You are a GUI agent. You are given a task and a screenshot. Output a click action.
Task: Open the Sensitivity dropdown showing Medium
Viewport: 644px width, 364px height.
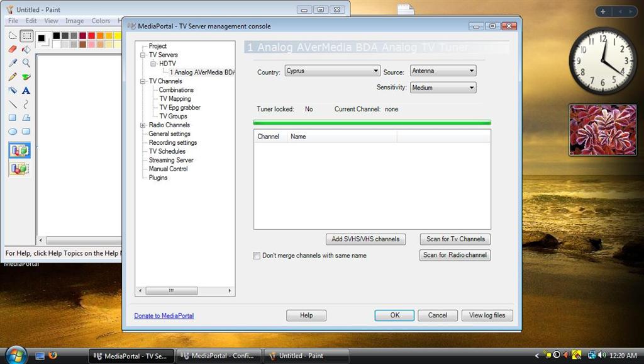coord(443,88)
